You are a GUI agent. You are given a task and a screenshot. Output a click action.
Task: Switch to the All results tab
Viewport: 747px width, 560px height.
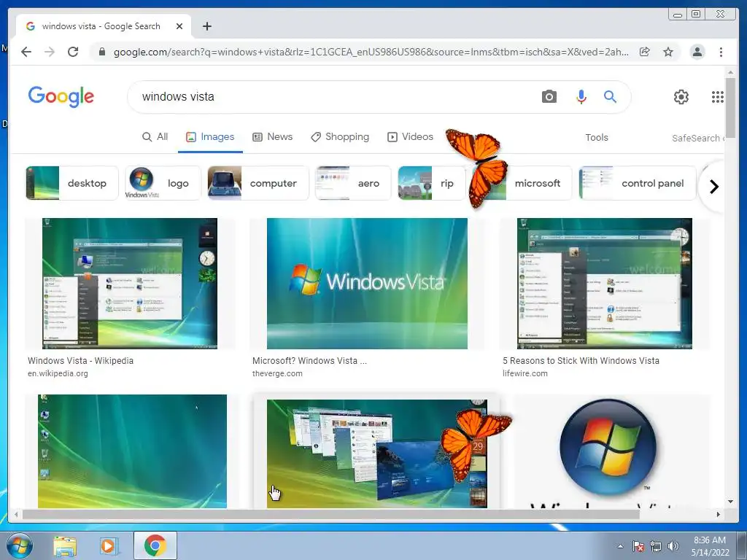(155, 137)
